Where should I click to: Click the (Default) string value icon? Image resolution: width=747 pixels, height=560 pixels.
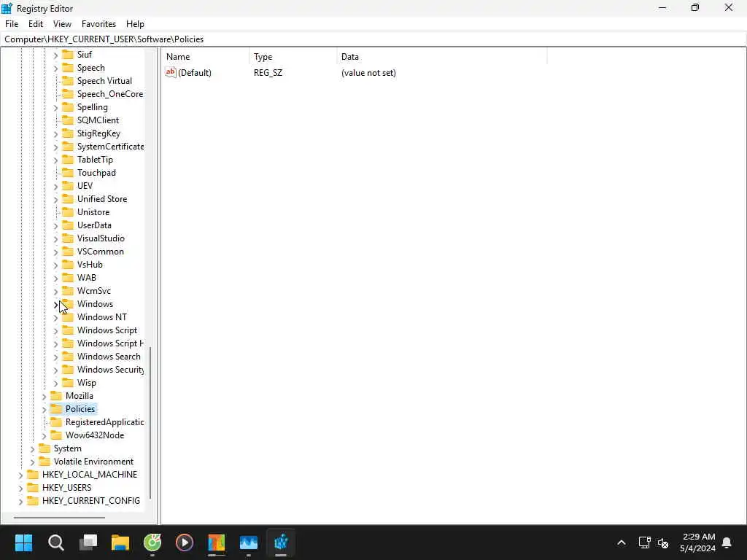171,72
